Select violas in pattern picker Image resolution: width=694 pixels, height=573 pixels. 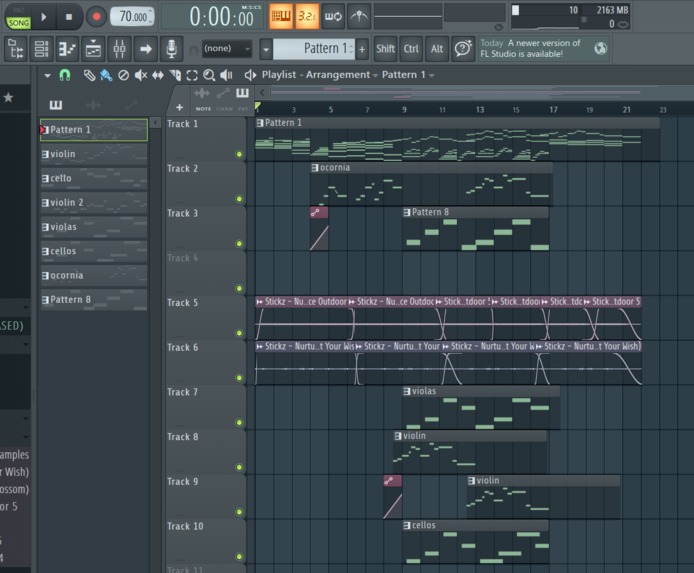point(94,227)
